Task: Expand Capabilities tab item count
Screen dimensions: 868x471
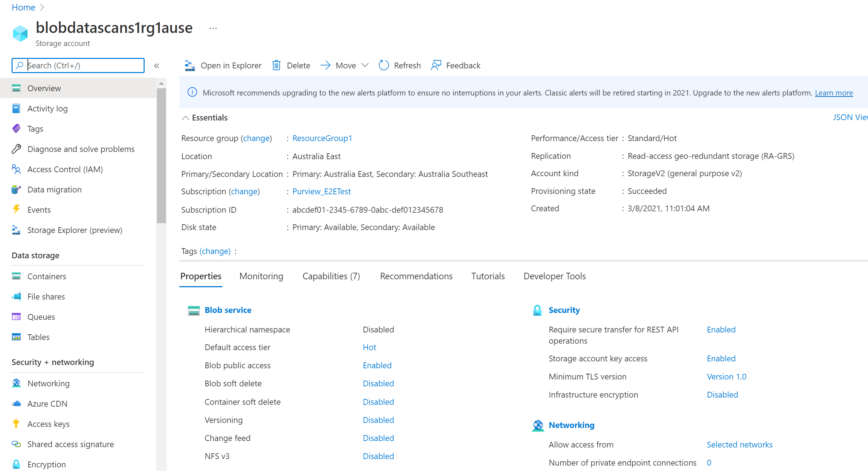Action: click(332, 276)
